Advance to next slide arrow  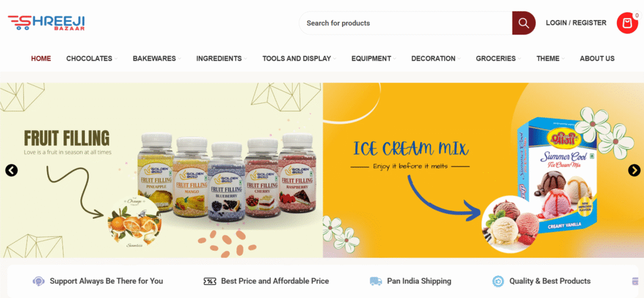pyautogui.click(x=634, y=170)
